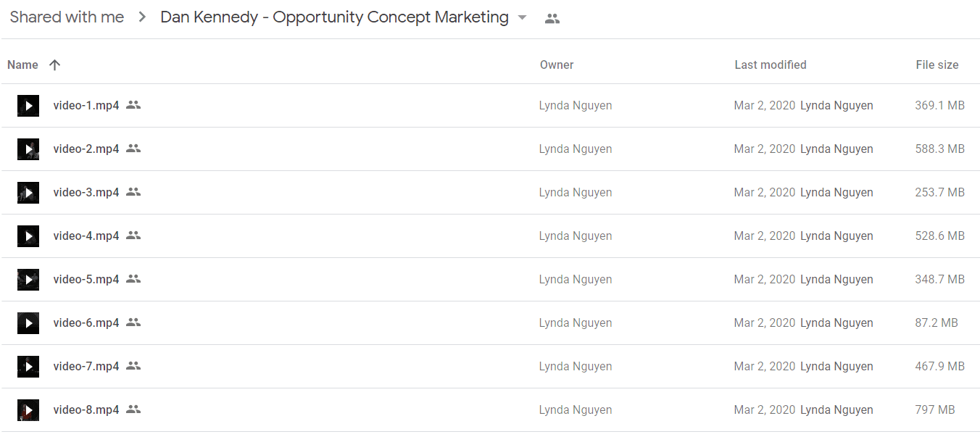Image resolution: width=980 pixels, height=437 pixels.
Task: Open the video-1.mp4 play thumbnail
Action: (28, 106)
